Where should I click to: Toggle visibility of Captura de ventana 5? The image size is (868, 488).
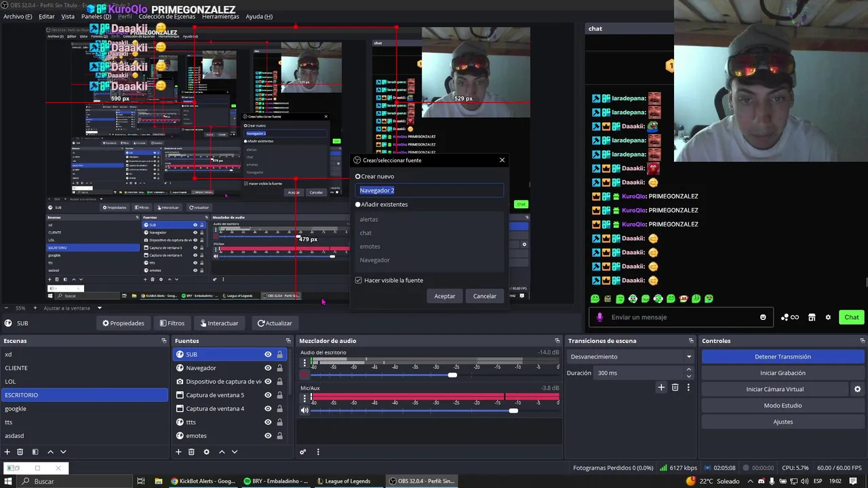pyautogui.click(x=268, y=395)
